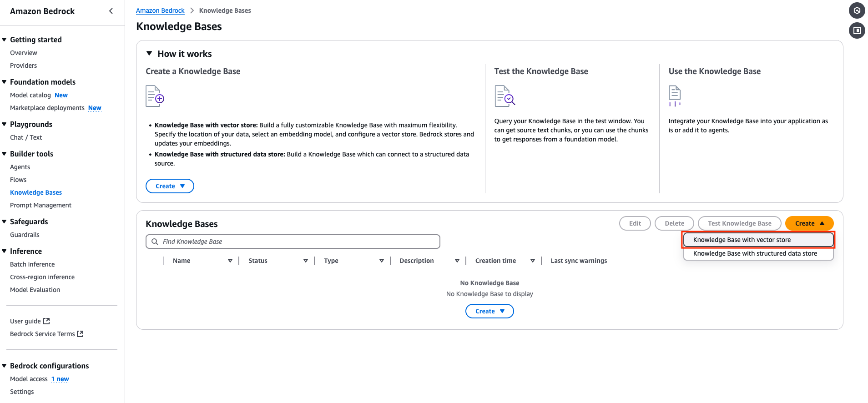Click the 1 new badge beside Model access

click(x=60, y=379)
